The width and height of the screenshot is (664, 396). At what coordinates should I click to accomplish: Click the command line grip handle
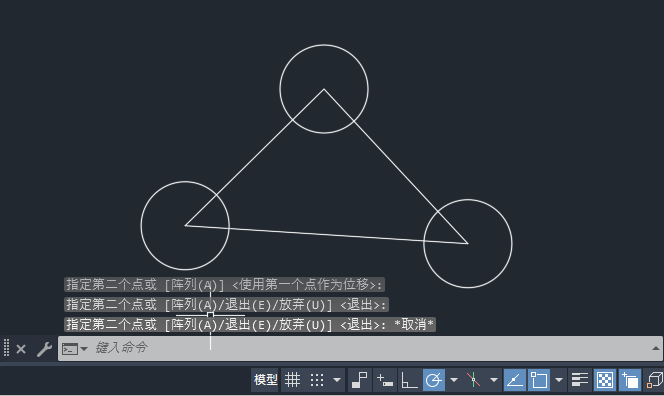pyautogui.click(x=6, y=348)
